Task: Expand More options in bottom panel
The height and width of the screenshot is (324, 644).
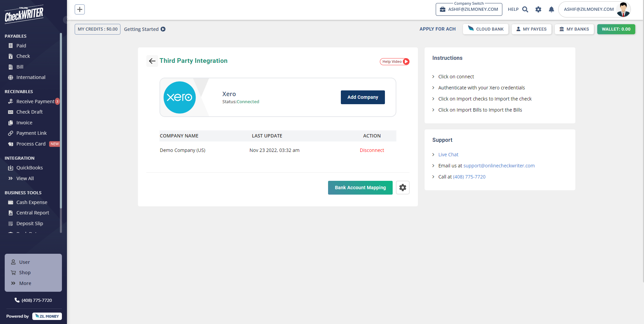Action: [25, 283]
